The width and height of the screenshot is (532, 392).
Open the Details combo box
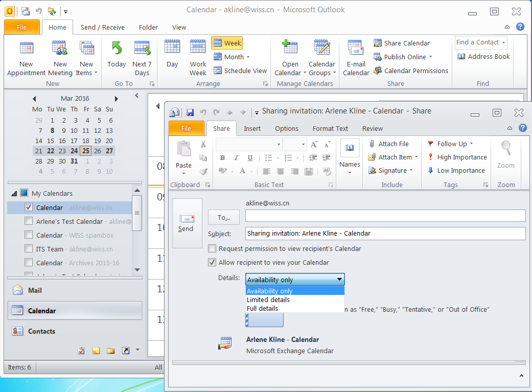(295, 280)
